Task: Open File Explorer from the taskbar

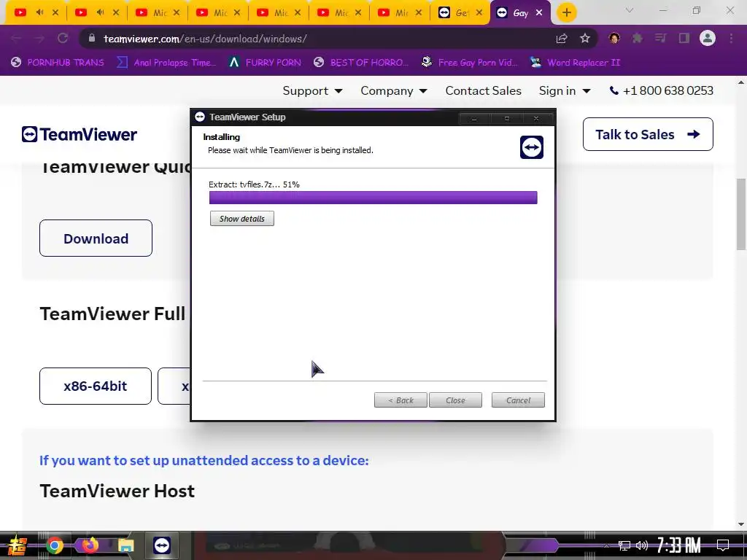Action: click(x=125, y=545)
